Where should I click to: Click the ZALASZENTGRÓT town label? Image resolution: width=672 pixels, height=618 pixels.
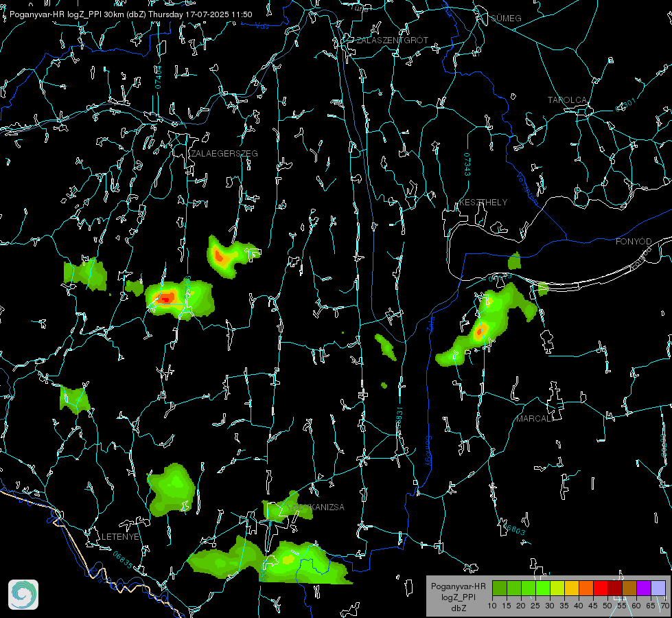[392, 41]
